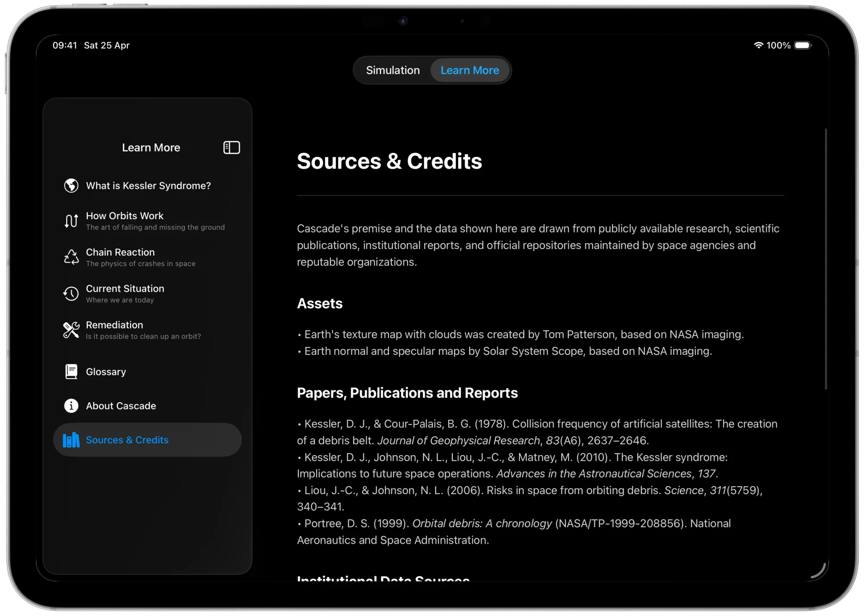Click the Sources & Credits books icon
Screen dimensions: 865x616
(x=71, y=440)
